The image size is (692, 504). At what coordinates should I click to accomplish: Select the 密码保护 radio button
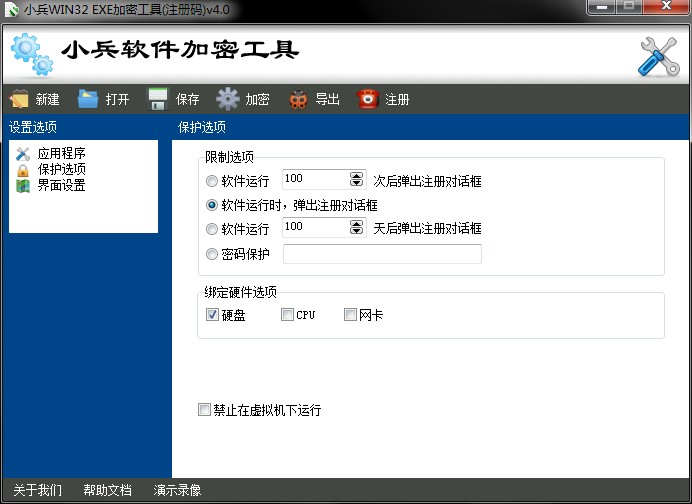(x=211, y=254)
